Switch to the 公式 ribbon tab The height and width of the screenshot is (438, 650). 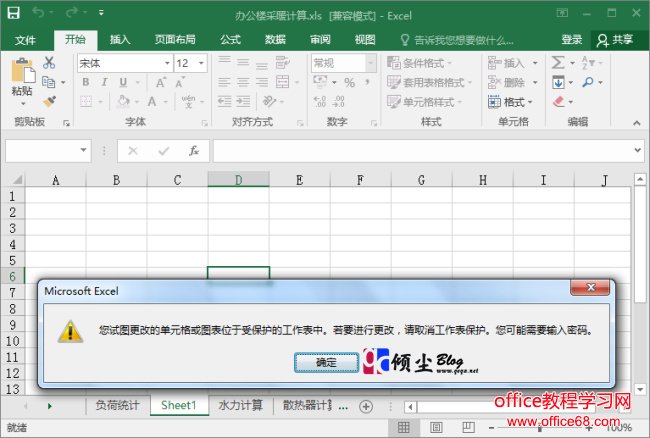[230, 40]
